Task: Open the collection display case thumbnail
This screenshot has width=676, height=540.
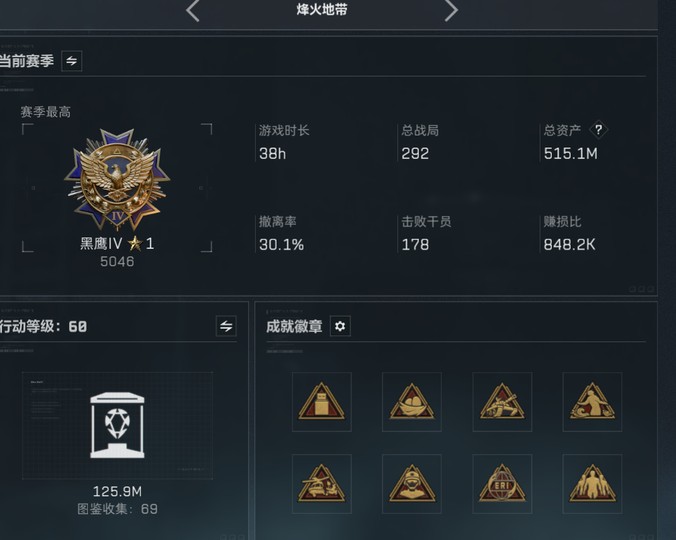Action: point(117,425)
